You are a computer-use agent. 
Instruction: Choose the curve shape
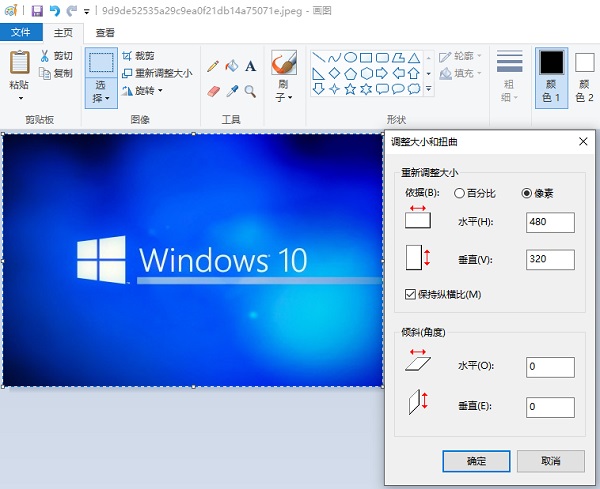(334, 58)
